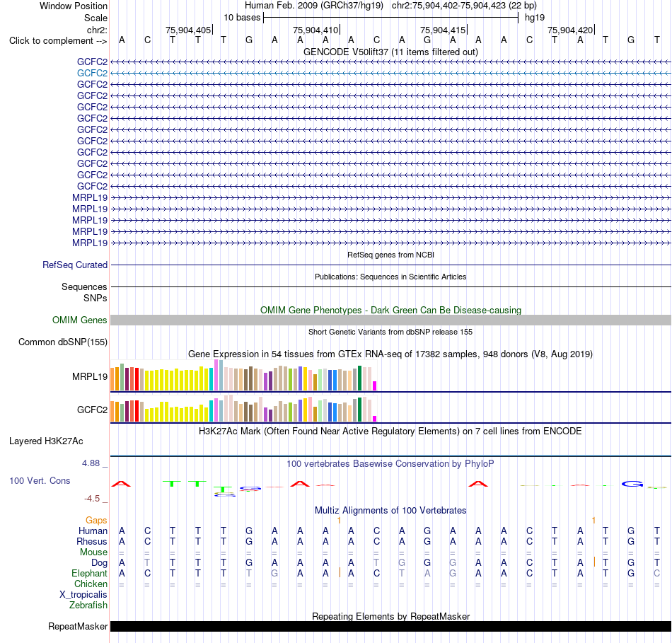Click the orange insertion bar in the Elephant row
Screen dimensions: 672x643
pos(340,572)
